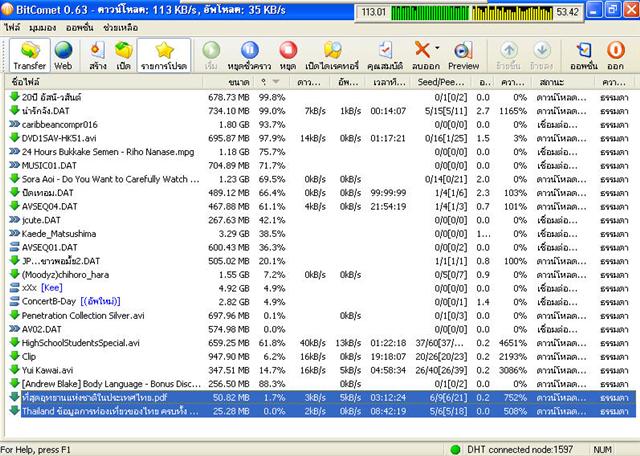Click the Preview toolbar icon
The width and height of the screenshot is (640, 456).
463,54
